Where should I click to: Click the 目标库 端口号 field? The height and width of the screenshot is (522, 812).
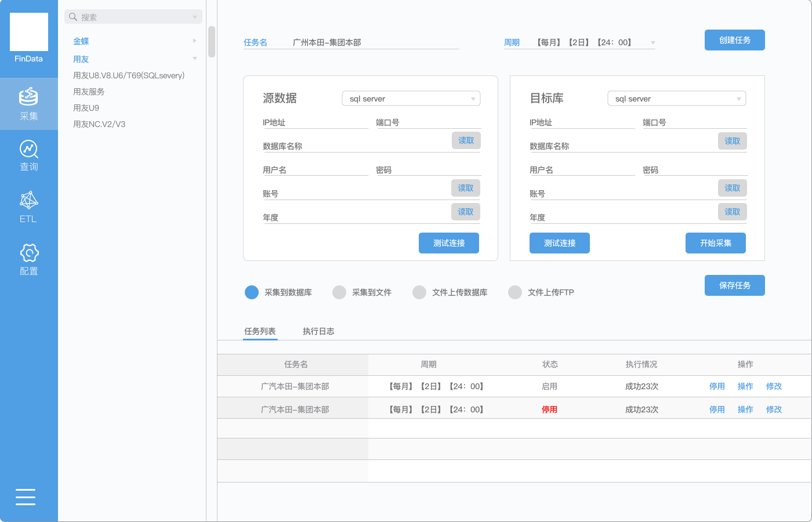[695, 122]
